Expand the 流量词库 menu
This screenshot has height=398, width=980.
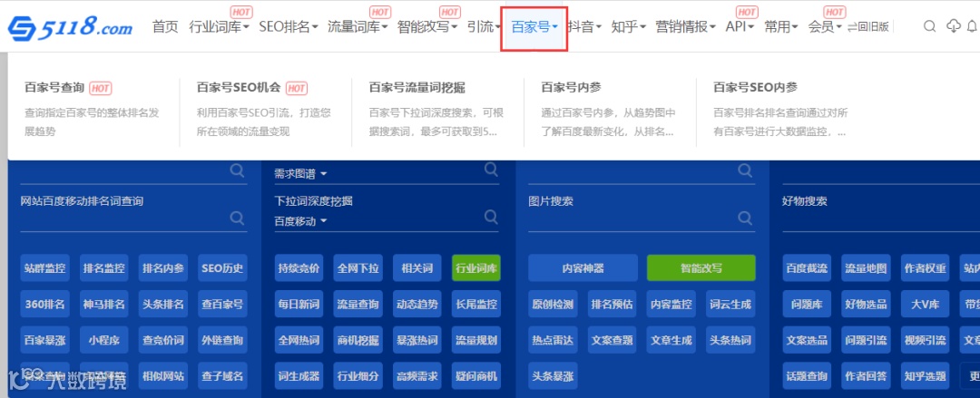click(358, 27)
